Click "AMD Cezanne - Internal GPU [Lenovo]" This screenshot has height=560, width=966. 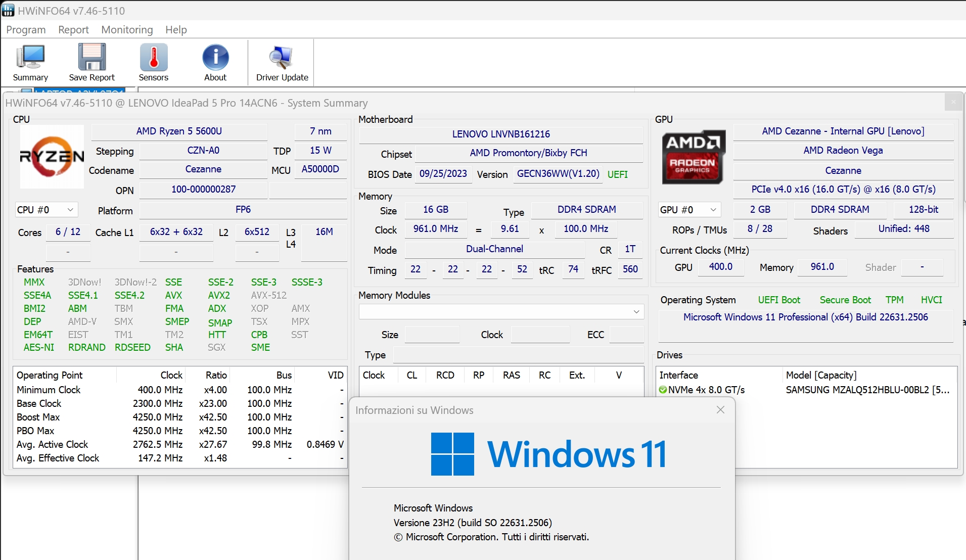point(843,131)
